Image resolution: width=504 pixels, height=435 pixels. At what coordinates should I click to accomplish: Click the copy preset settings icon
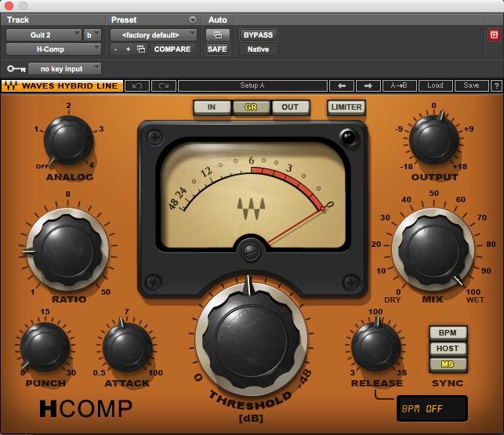[x=141, y=49]
